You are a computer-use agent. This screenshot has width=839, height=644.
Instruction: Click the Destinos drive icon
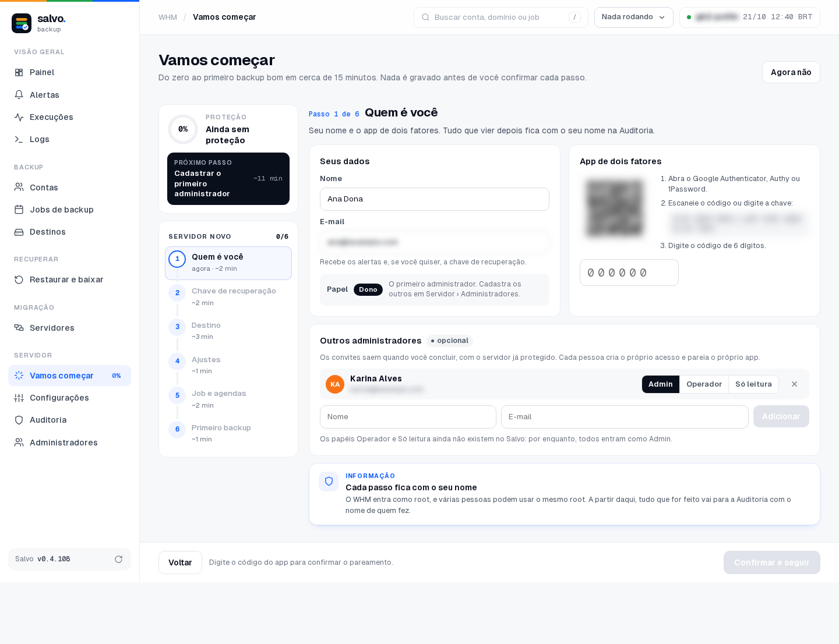(x=19, y=232)
